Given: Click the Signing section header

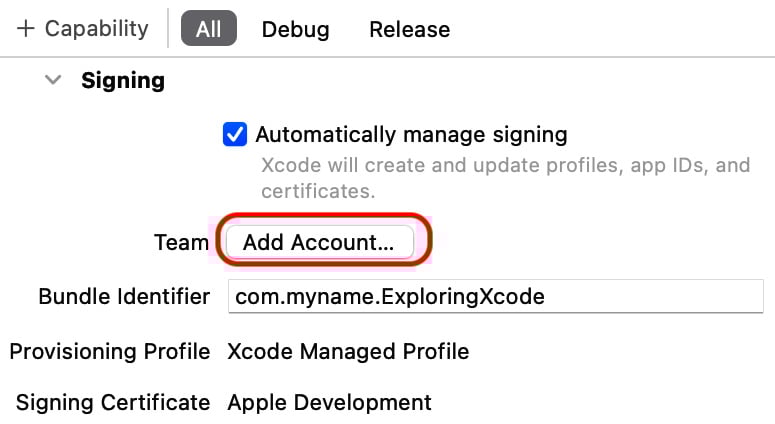Looking at the screenshot, I should (x=123, y=81).
